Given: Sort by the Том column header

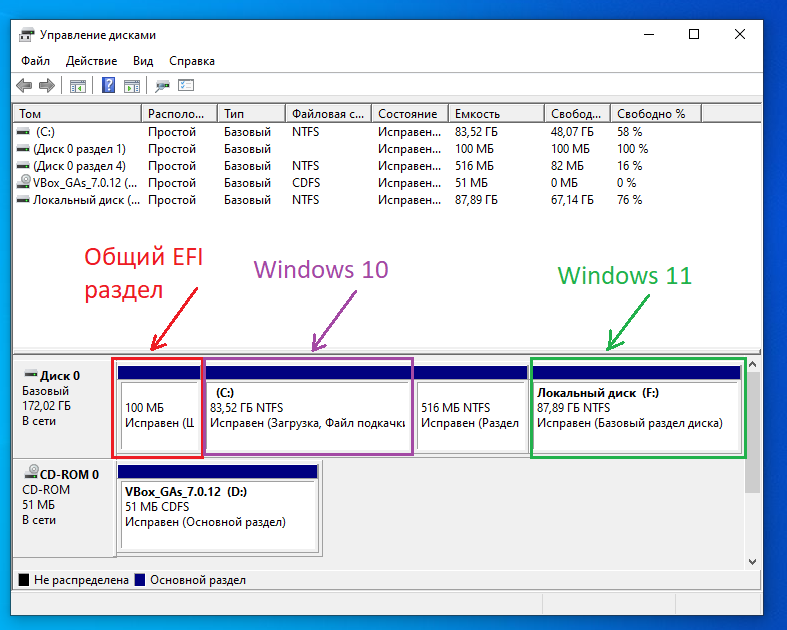Looking at the screenshot, I should tap(77, 114).
